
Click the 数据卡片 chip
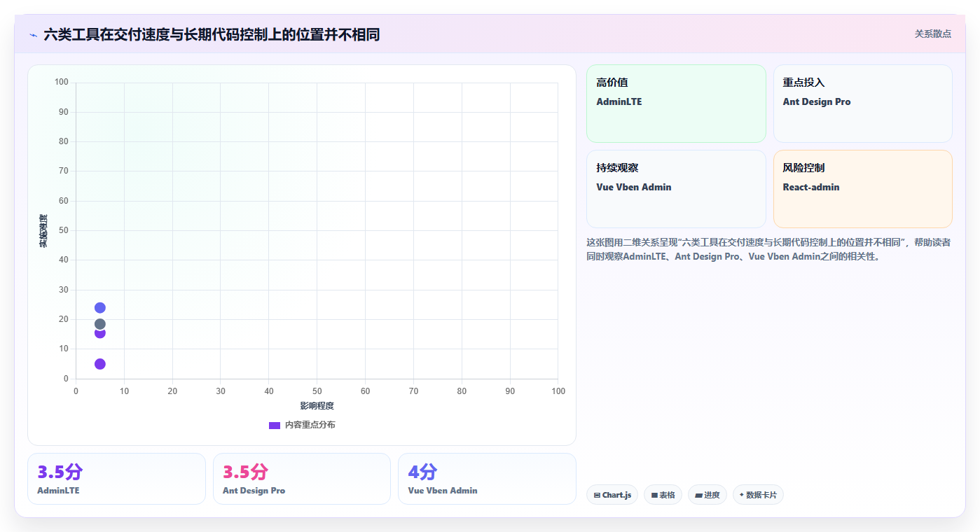(x=758, y=495)
